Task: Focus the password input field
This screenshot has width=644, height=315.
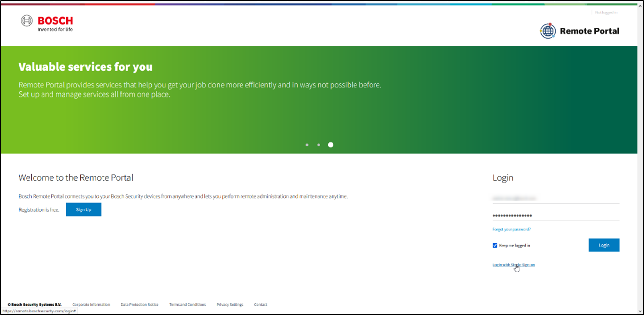Action: point(556,215)
